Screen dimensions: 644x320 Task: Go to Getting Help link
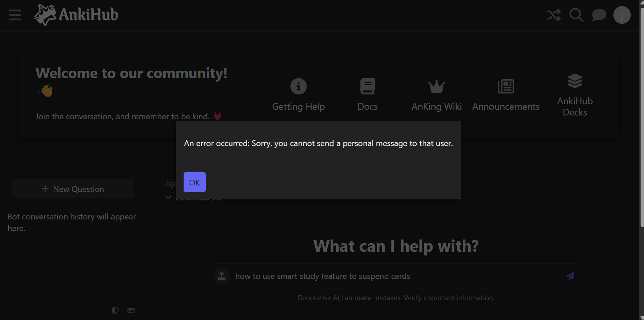pos(299,107)
